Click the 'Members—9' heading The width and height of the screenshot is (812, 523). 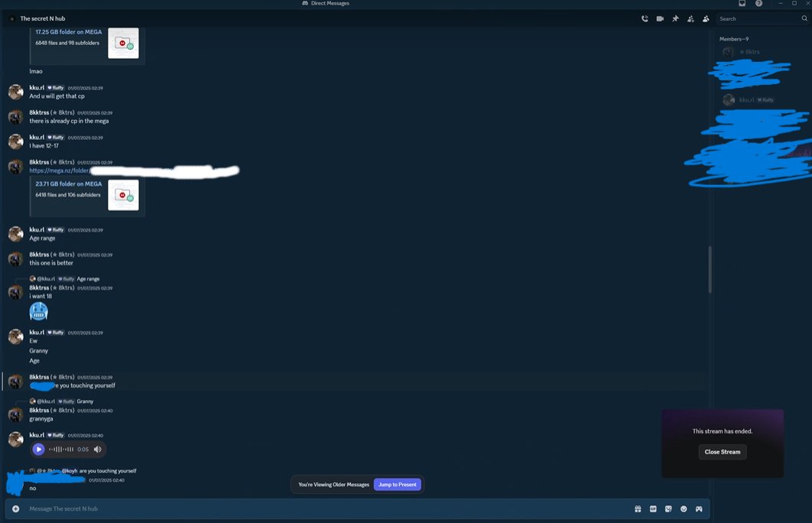pyautogui.click(x=734, y=39)
